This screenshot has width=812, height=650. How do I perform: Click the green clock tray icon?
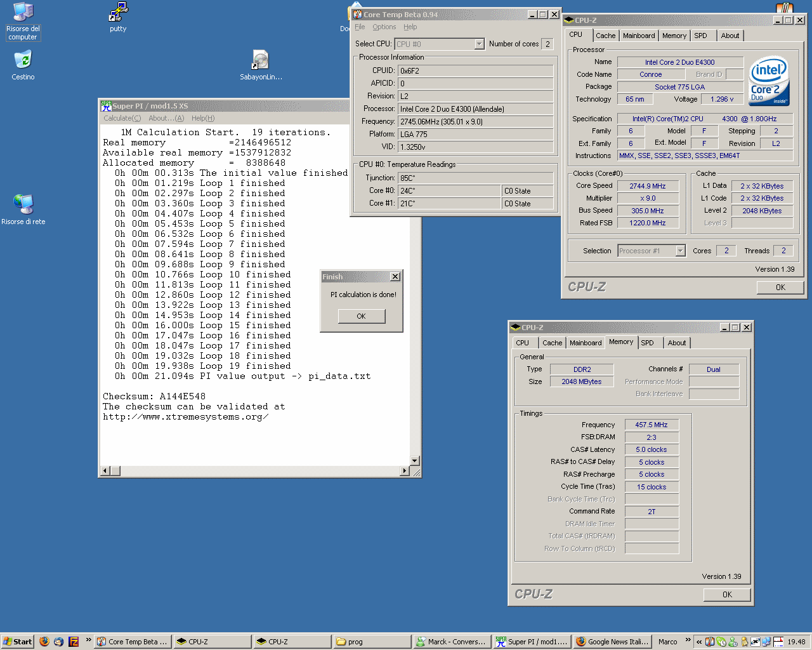coord(721,642)
